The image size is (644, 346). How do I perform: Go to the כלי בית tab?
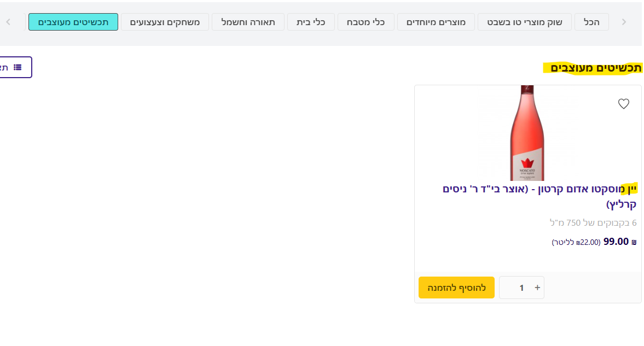click(x=311, y=22)
